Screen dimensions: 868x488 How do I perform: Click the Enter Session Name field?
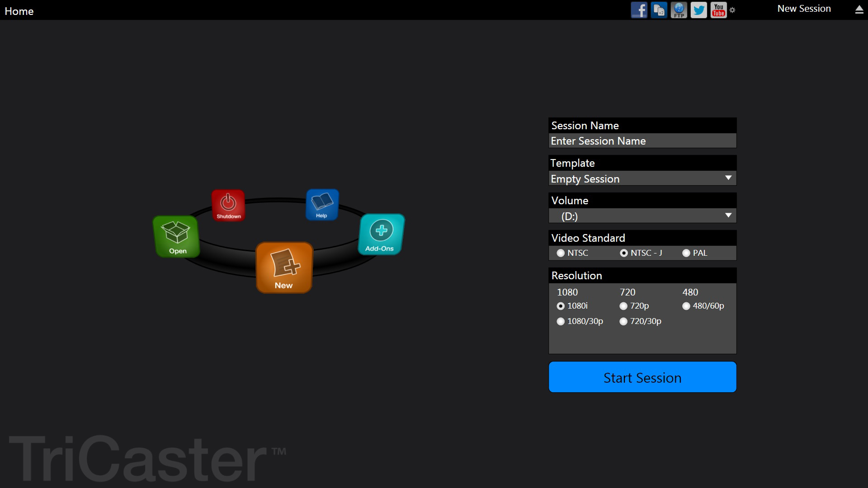pyautogui.click(x=642, y=141)
